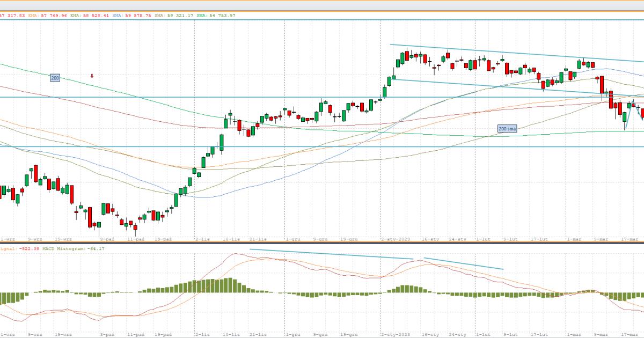Select the '200' label box on green line
This screenshot has width=644, height=338.
pyautogui.click(x=55, y=78)
